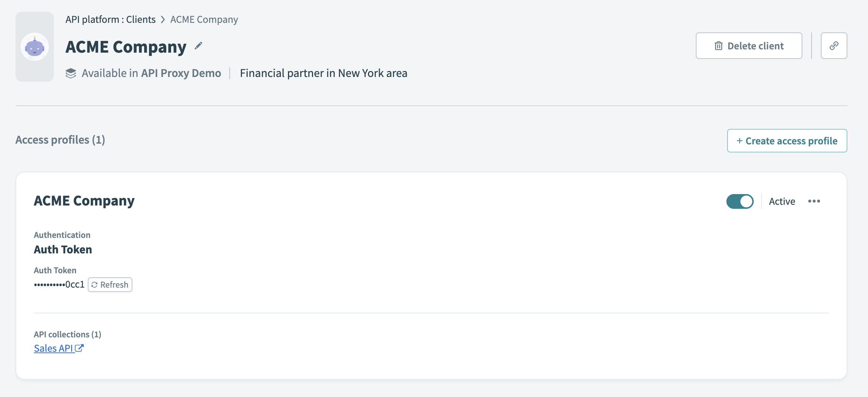Click the circular arrows icon on Refresh
This screenshot has width=868, height=397.
[x=94, y=285]
